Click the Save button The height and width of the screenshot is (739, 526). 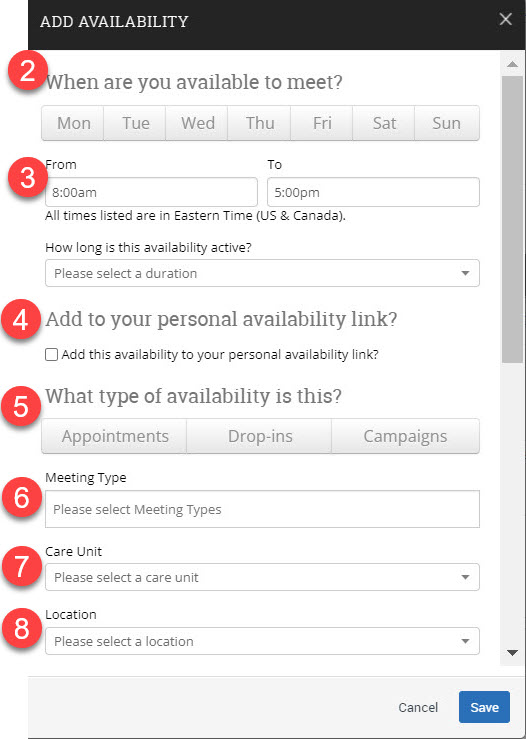coord(485,707)
